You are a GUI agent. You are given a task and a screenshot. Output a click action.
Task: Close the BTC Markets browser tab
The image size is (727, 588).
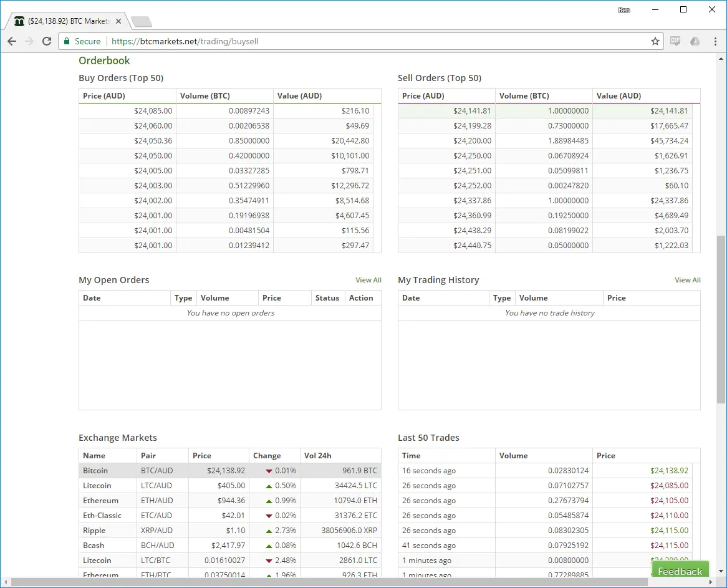pyautogui.click(x=118, y=21)
